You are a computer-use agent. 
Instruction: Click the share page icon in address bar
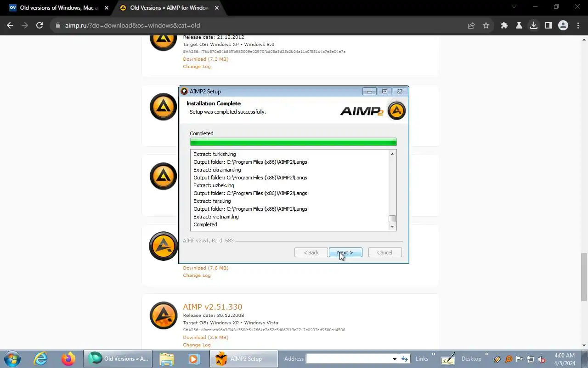click(471, 25)
